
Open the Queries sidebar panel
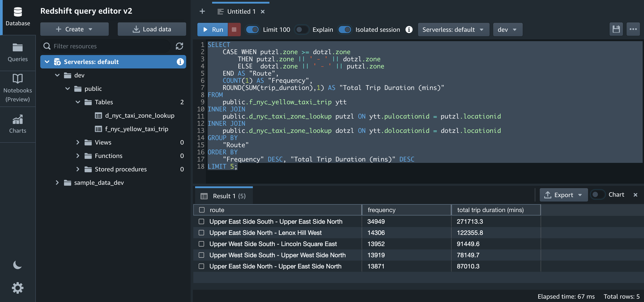point(17,53)
